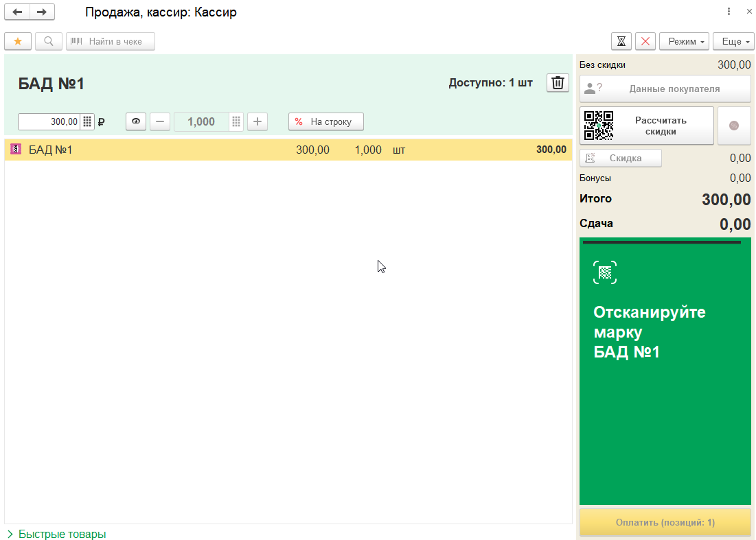Screen dimensions: 756x540
Task: Decrease quantity with the minus button
Action: point(160,121)
